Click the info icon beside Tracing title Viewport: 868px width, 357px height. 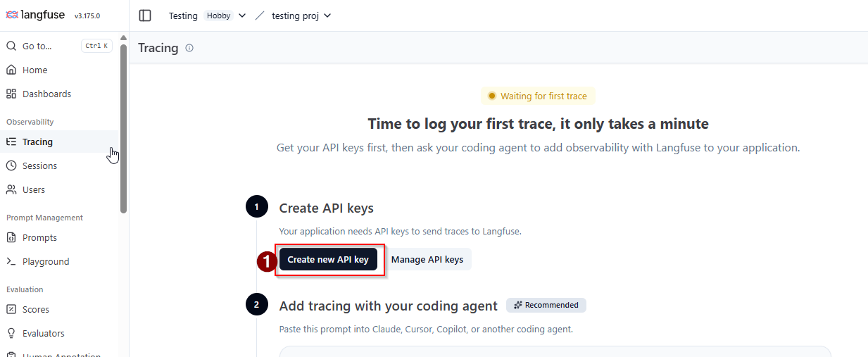pos(189,48)
